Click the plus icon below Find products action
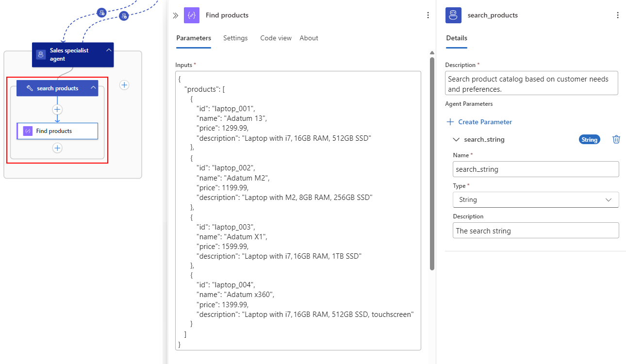 57,148
